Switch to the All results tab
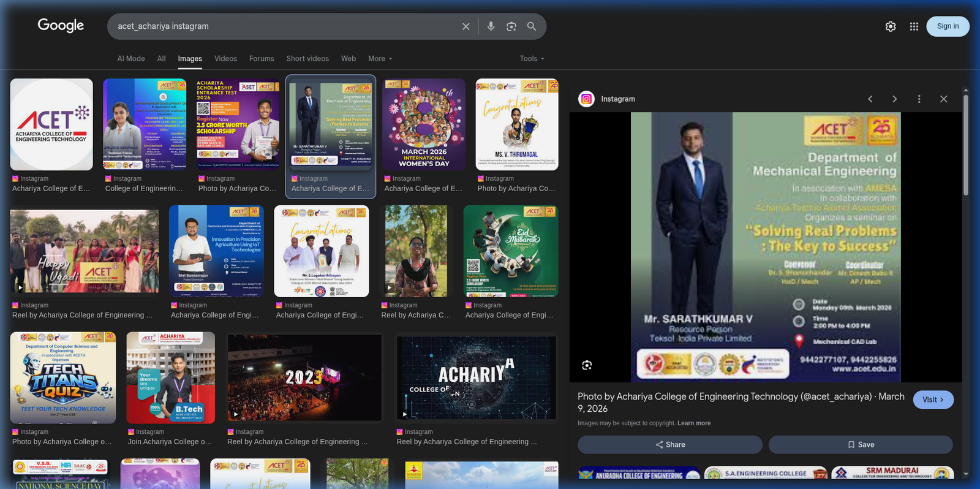980x489 pixels. pyautogui.click(x=162, y=59)
